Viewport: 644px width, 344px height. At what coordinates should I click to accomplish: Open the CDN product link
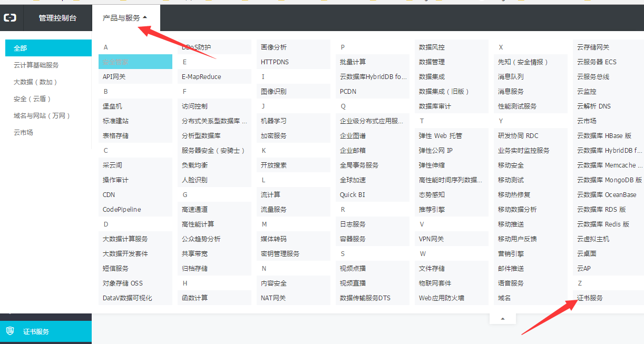tap(108, 194)
